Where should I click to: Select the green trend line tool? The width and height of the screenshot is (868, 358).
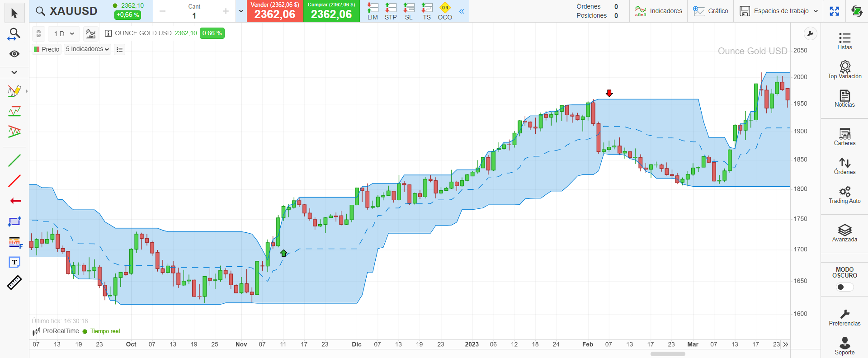[x=14, y=160]
